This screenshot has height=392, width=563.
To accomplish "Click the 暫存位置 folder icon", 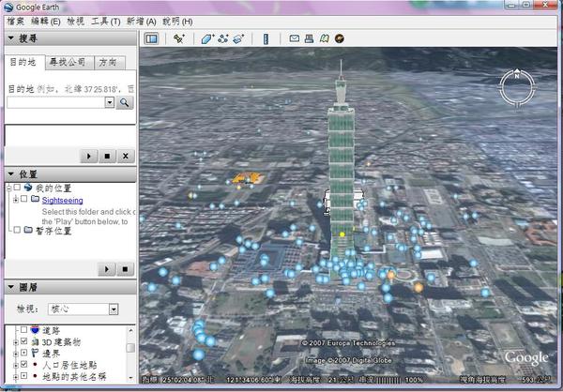I will 28,230.
